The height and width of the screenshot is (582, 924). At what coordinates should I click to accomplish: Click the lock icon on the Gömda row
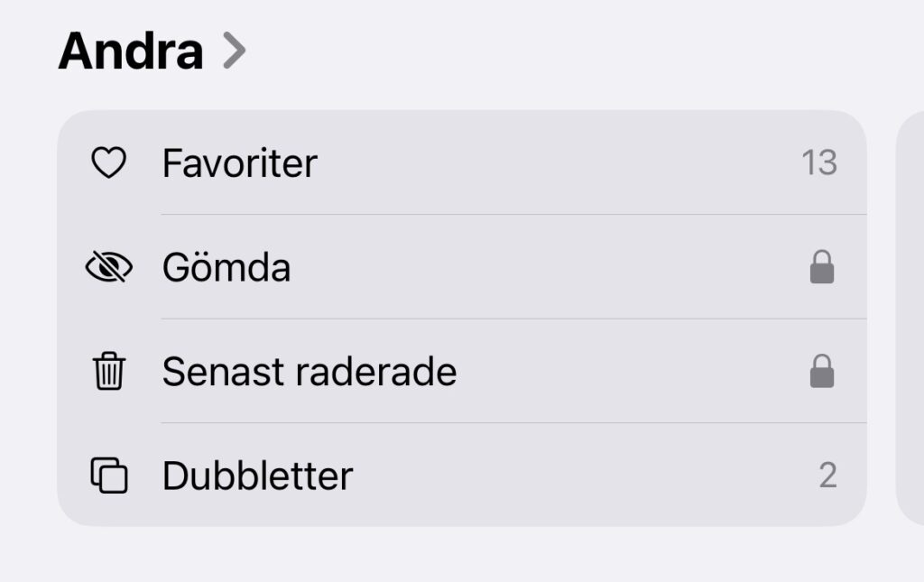coord(822,267)
